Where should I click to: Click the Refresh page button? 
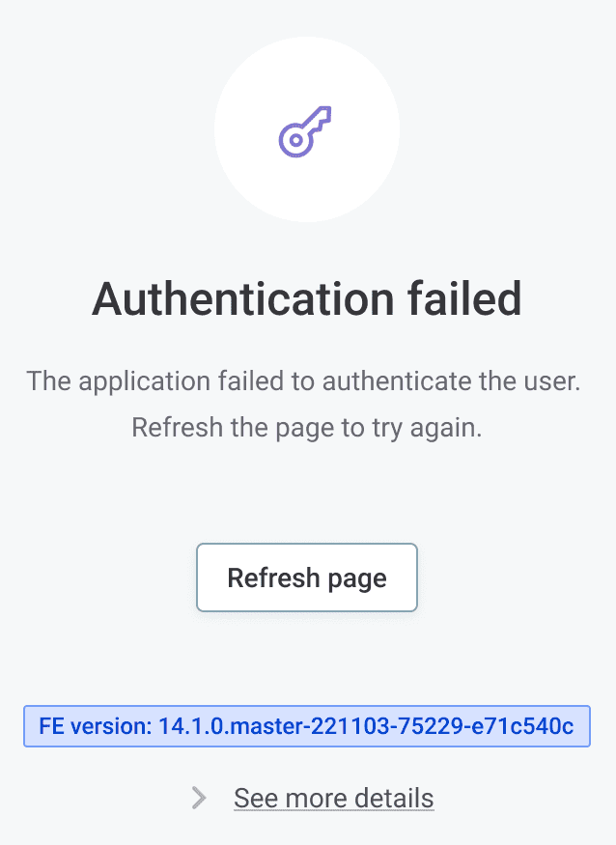pos(307,578)
